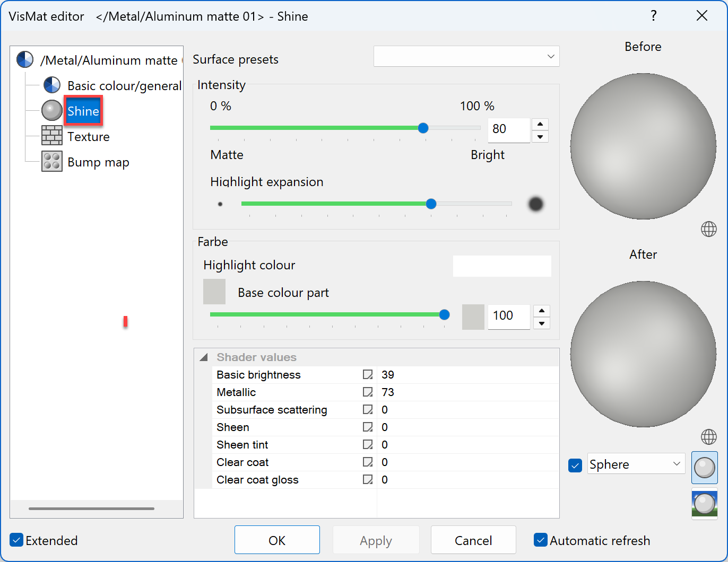Select the landscape environment preview icon
The image size is (728, 562).
704,504
